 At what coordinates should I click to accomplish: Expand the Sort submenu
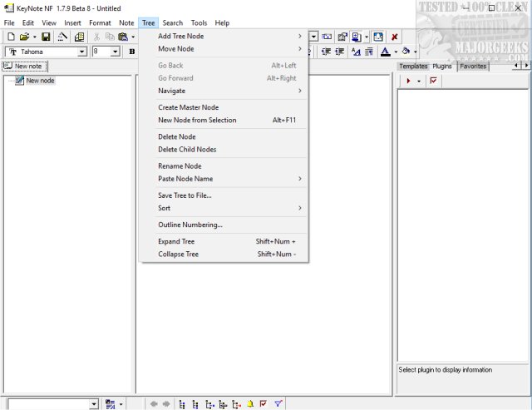pos(224,208)
